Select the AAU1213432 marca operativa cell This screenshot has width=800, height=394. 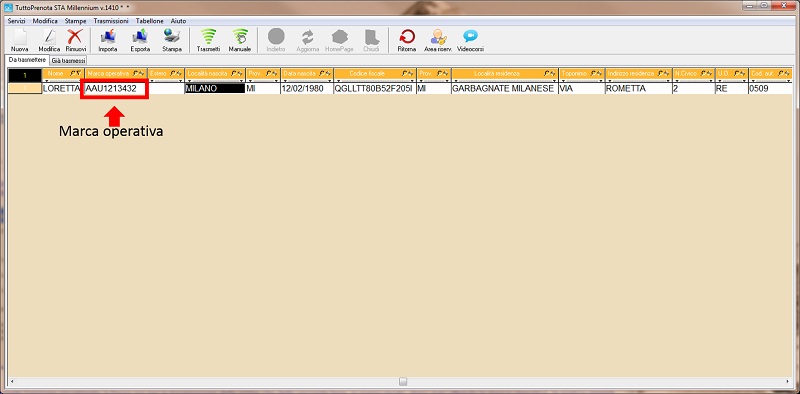point(115,89)
